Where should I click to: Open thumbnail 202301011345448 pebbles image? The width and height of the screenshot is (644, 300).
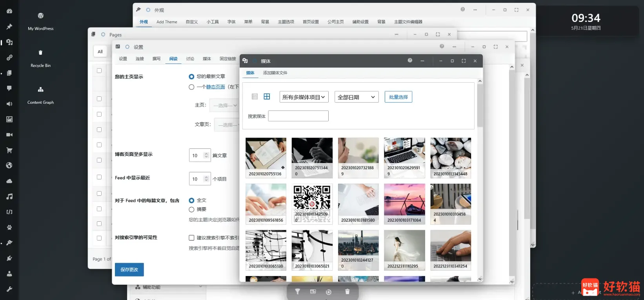point(451,158)
